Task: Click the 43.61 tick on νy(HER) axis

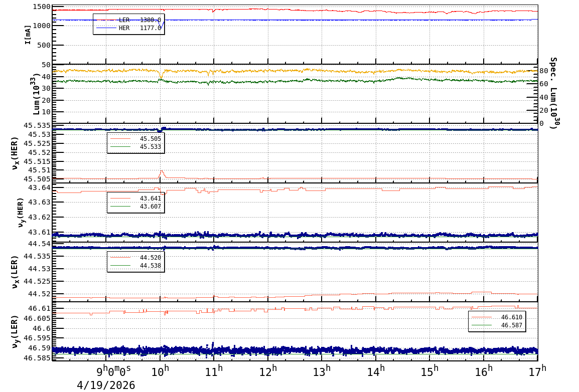Action: (40, 232)
